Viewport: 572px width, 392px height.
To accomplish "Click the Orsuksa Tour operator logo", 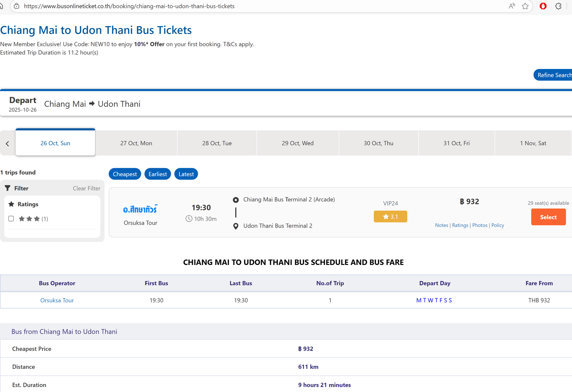I will pyautogui.click(x=140, y=209).
